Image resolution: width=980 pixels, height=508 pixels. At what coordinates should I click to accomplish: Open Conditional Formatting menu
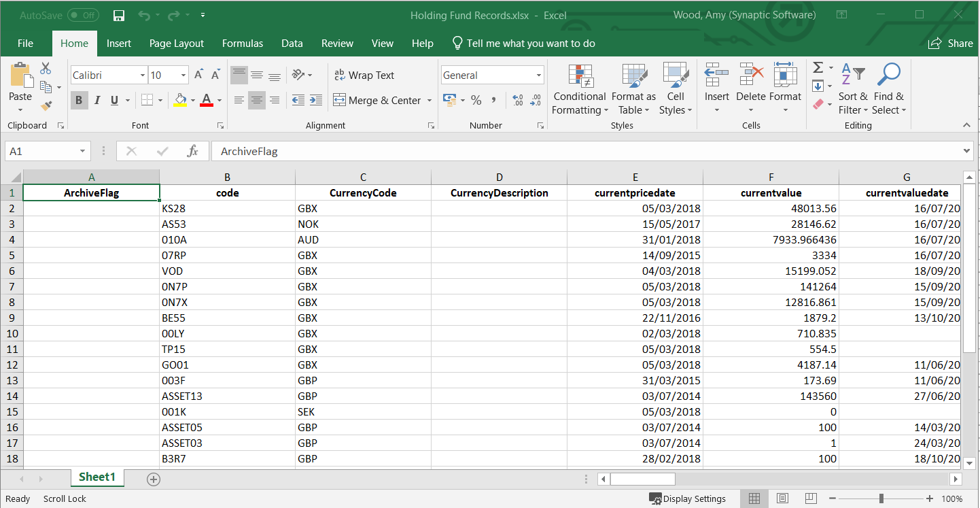(x=579, y=90)
